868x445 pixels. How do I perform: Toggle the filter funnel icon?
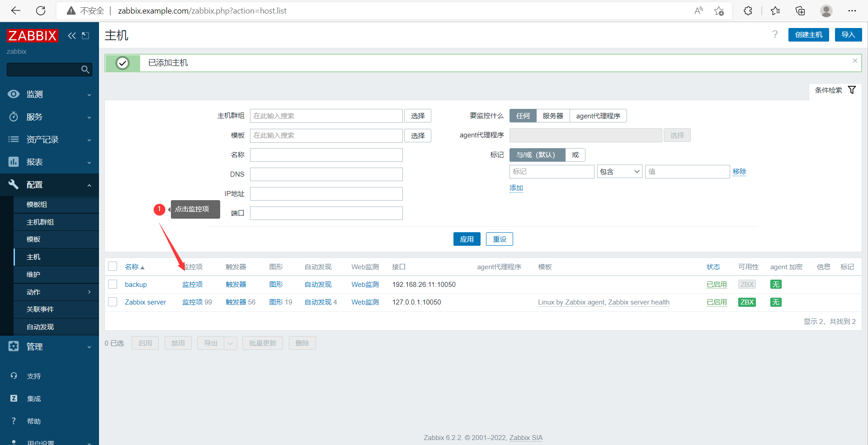852,90
